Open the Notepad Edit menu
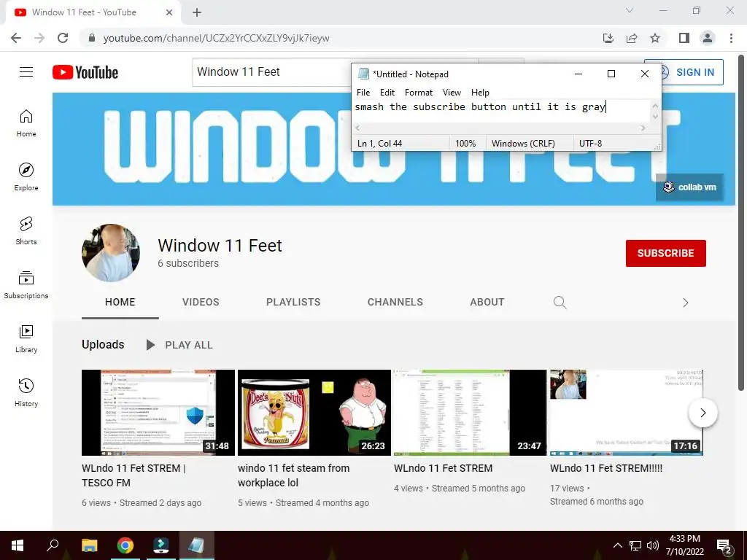 pos(387,93)
